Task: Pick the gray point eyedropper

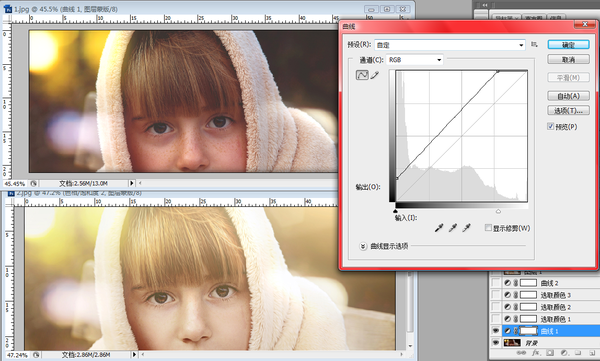Action: [453, 228]
